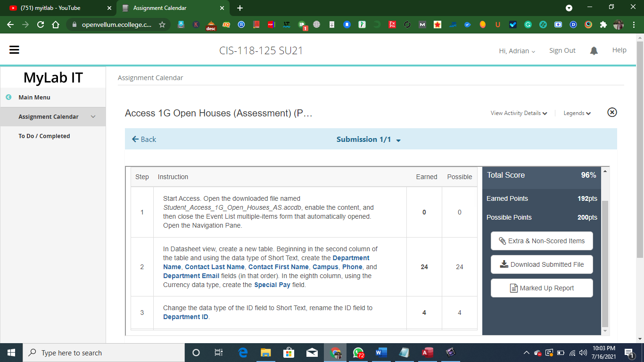Open Microsoft Edge from taskbar
This screenshot has height=362, width=644.
pos(243,353)
